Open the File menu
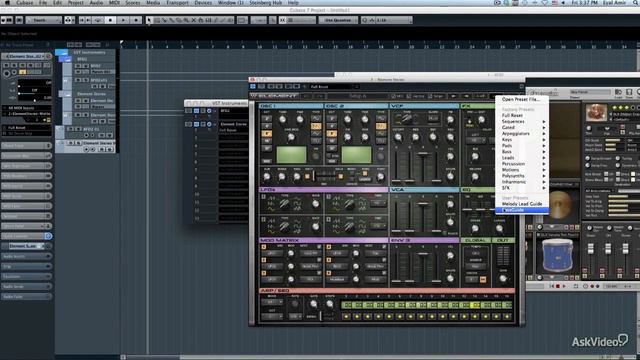This screenshot has height=360, width=640. [x=43, y=3]
